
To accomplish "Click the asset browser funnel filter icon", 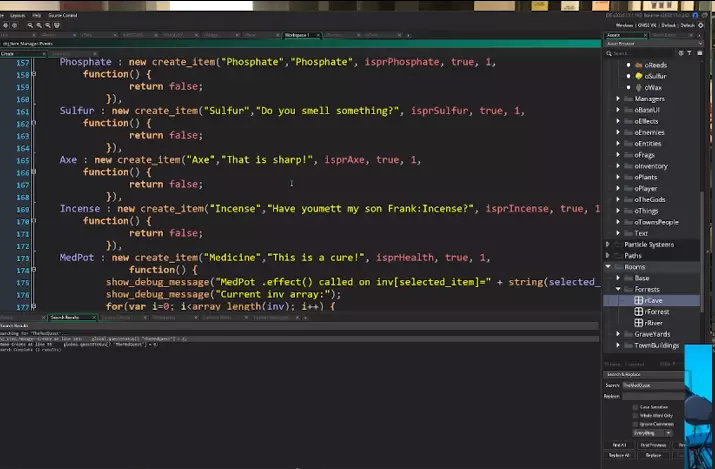I will (689, 53).
